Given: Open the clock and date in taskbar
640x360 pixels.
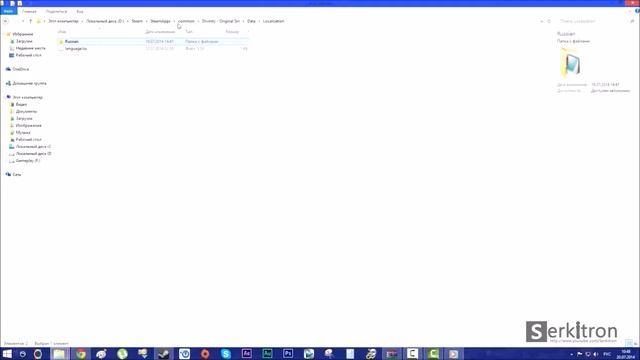Looking at the screenshot, I should [626, 354].
